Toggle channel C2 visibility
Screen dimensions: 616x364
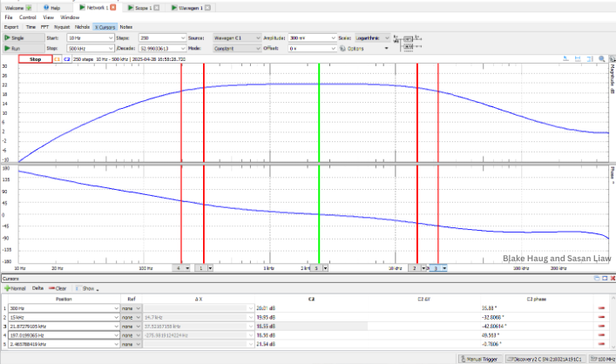click(67, 59)
